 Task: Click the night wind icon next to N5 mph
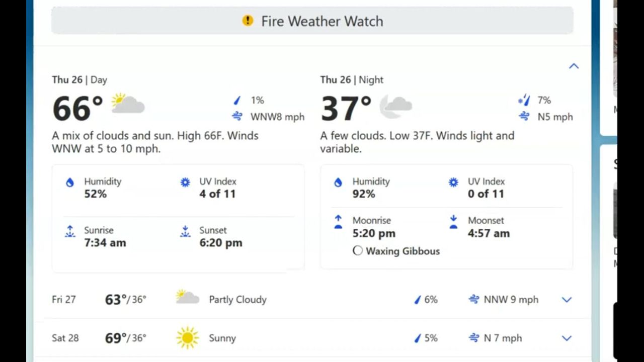(x=524, y=117)
